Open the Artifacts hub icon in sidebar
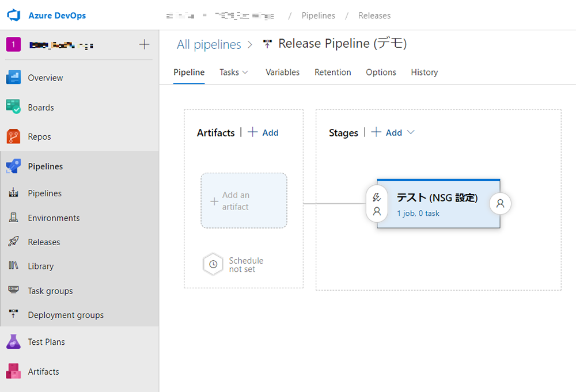Screen dimensions: 576x392 [14, 371]
